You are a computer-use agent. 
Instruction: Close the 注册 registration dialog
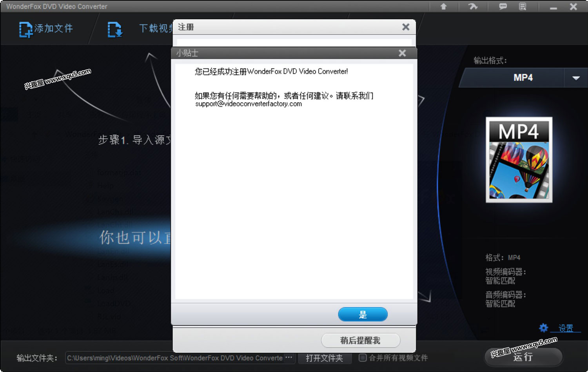pos(406,27)
